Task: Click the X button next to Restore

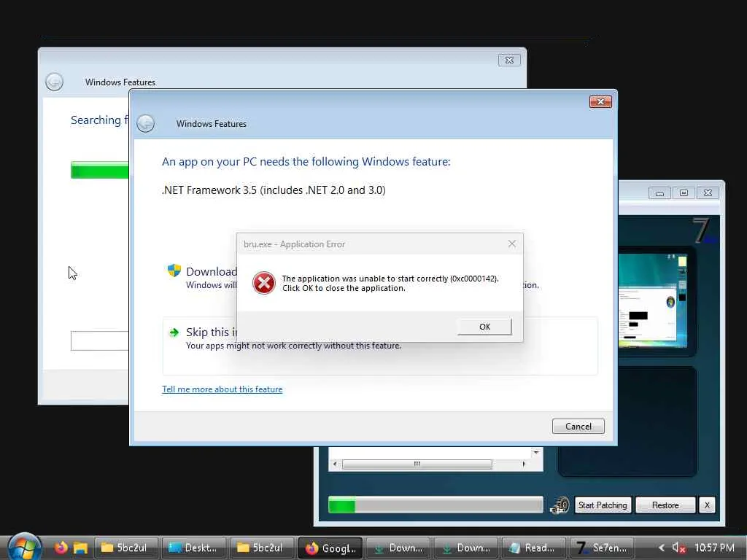Action: coord(707,505)
